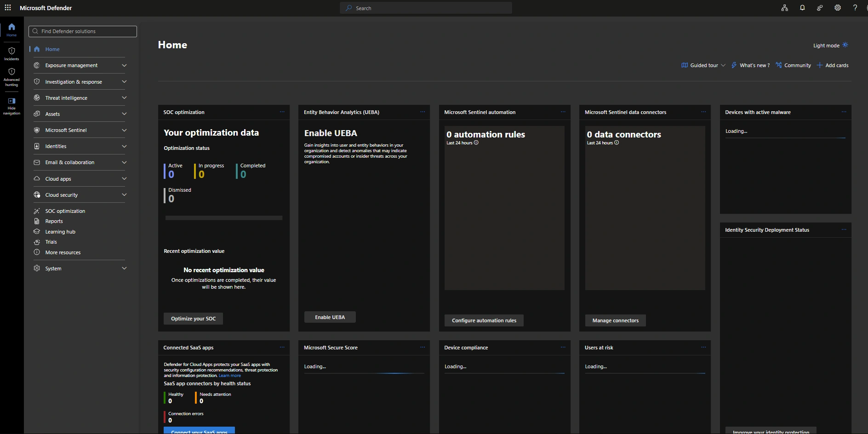Viewport: 868px width, 434px height.
Task: Click the SOC optimization sidebar icon
Action: pyautogui.click(x=37, y=211)
